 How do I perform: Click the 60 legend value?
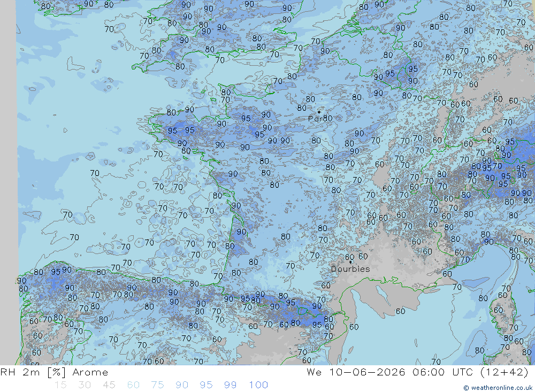pos(133,385)
